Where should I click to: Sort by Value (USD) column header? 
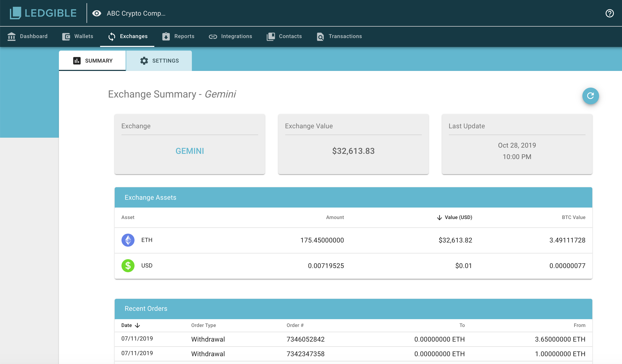[x=458, y=217]
